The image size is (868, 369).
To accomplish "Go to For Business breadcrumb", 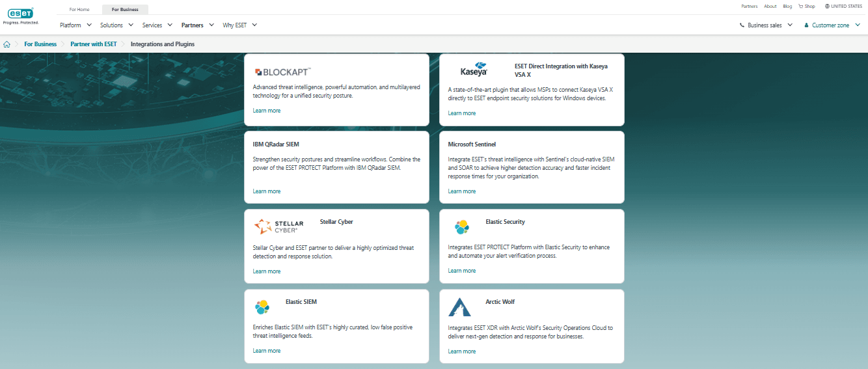I will coord(40,44).
